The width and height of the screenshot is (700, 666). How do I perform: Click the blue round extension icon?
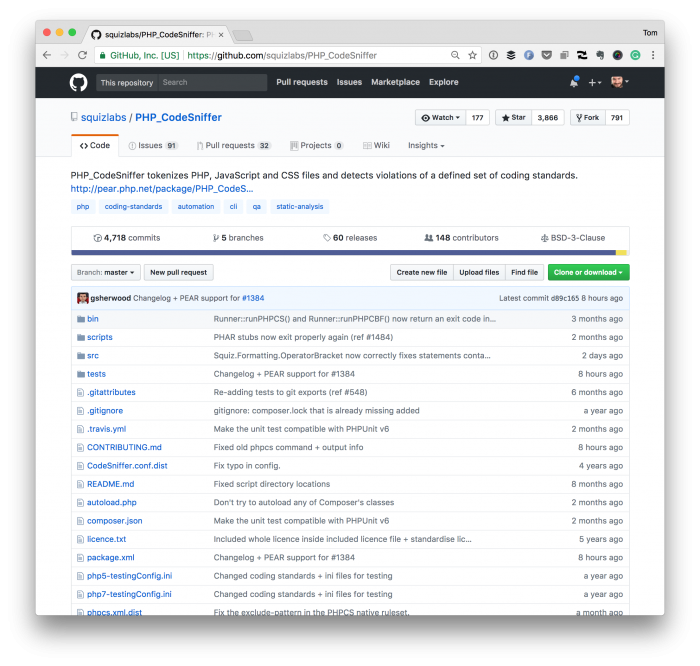click(529, 55)
